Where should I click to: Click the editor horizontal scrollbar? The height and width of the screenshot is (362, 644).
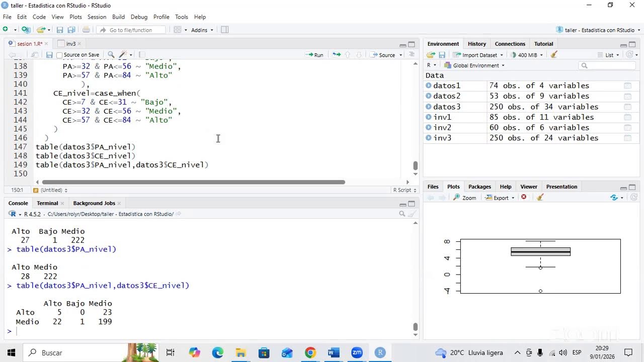tap(194, 182)
